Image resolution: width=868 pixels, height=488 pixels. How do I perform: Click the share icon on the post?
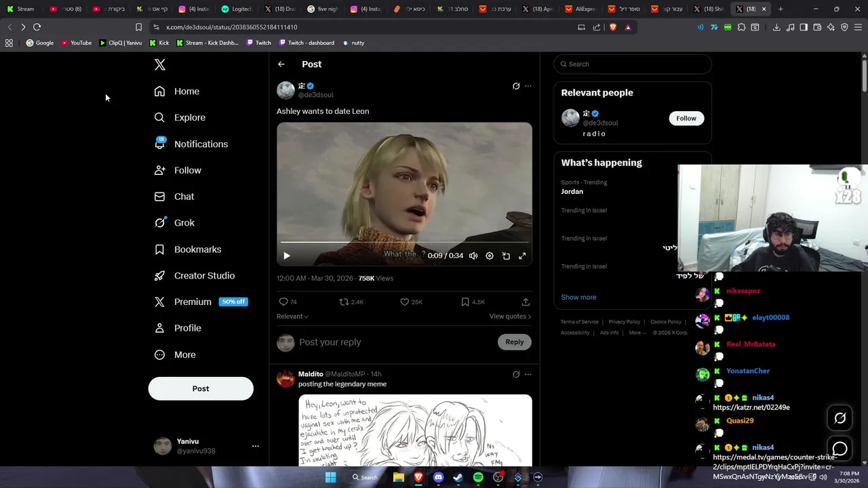[526, 302]
